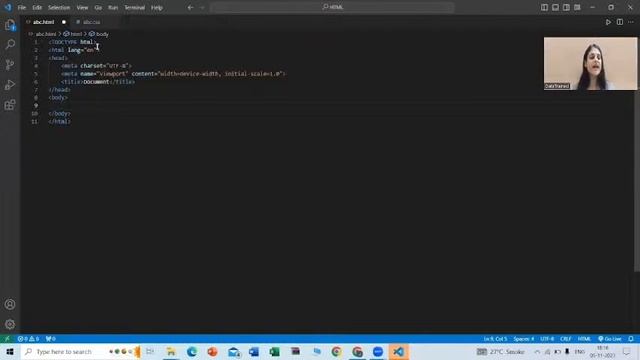Open the View menu
This screenshot has width=640, height=360.
click(82, 7)
